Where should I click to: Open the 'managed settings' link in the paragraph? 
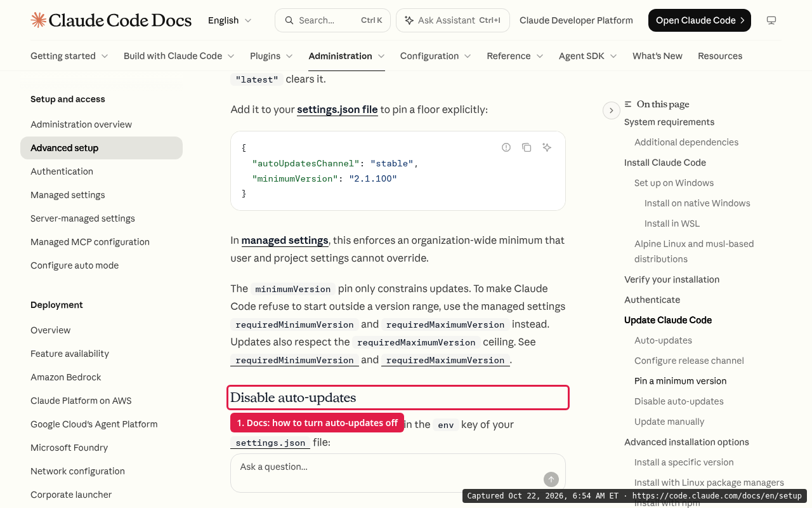pyautogui.click(x=285, y=240)
